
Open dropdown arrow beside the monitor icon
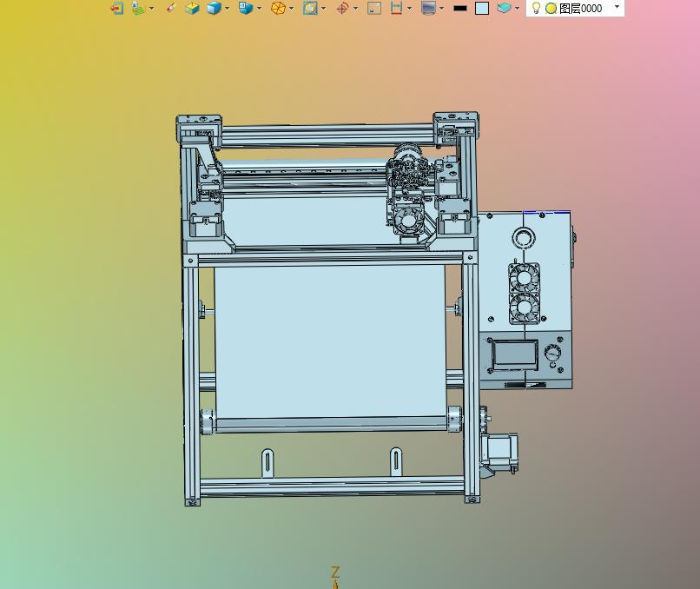[441, 9]
